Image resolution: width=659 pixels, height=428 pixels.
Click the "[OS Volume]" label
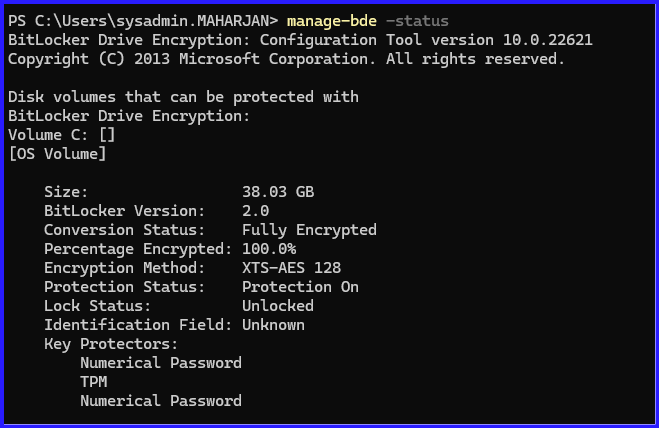(57, 154)
